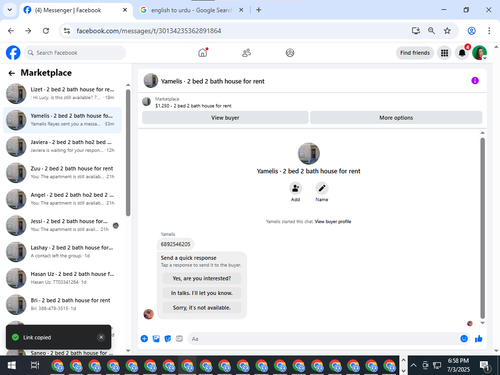500x375 pixels.
Task: Open purple conversation information icon
Action: pos(475,81)
